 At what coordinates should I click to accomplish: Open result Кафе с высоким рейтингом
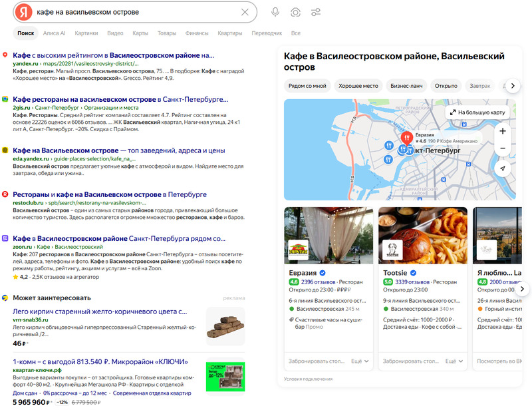[x=113, y=55]
